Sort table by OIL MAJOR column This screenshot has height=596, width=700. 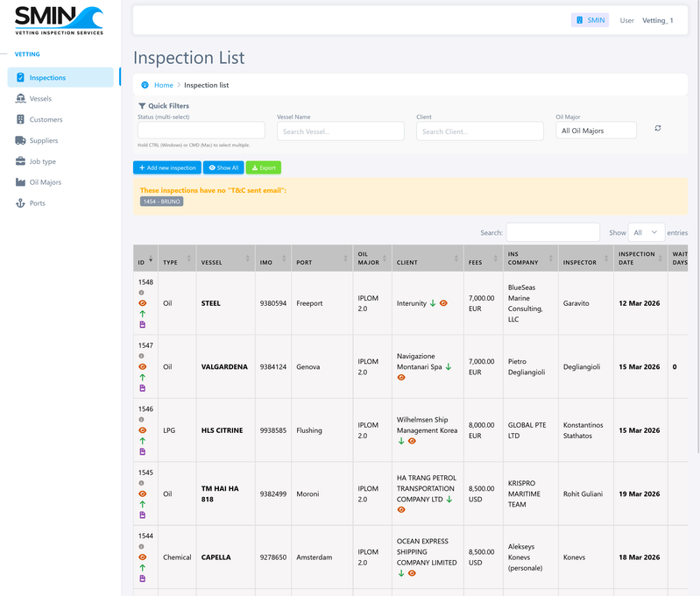(372, 259)
